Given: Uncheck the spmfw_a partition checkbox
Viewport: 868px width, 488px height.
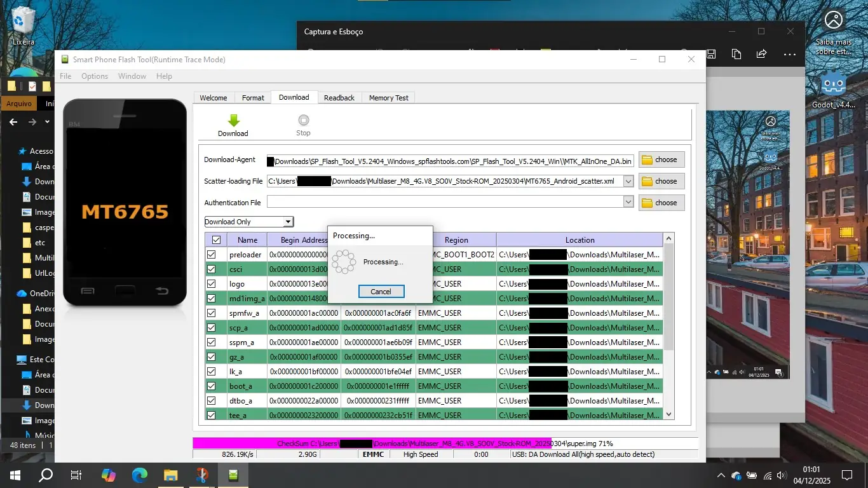Looking at the screenshot, I should (x=212, y=313).
